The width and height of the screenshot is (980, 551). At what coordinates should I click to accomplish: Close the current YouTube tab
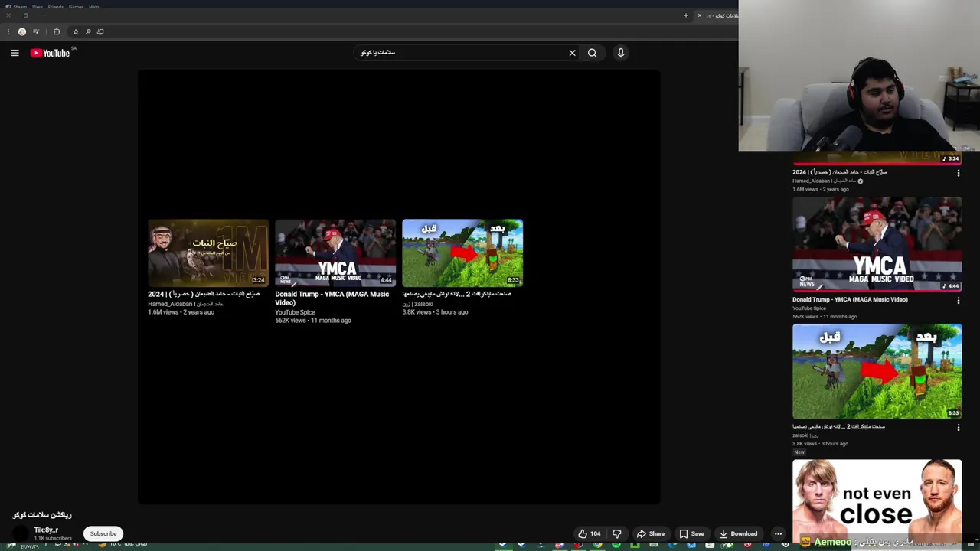[x=699, y=15]
